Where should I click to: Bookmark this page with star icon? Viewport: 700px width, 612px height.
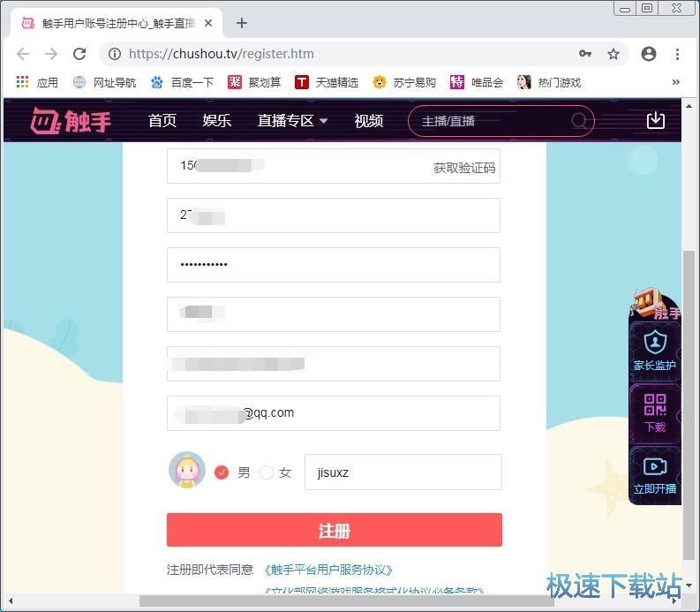[613, 54]
